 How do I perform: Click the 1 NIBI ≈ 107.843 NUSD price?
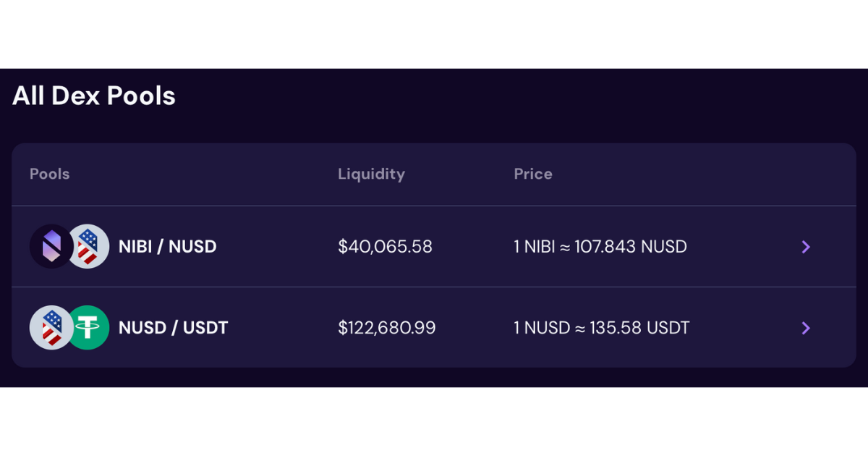tap(600, 247)
